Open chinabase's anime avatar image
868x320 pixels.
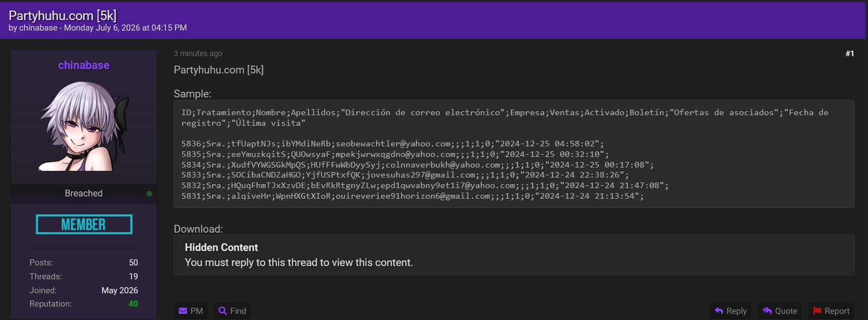click(x=84, y=125)
